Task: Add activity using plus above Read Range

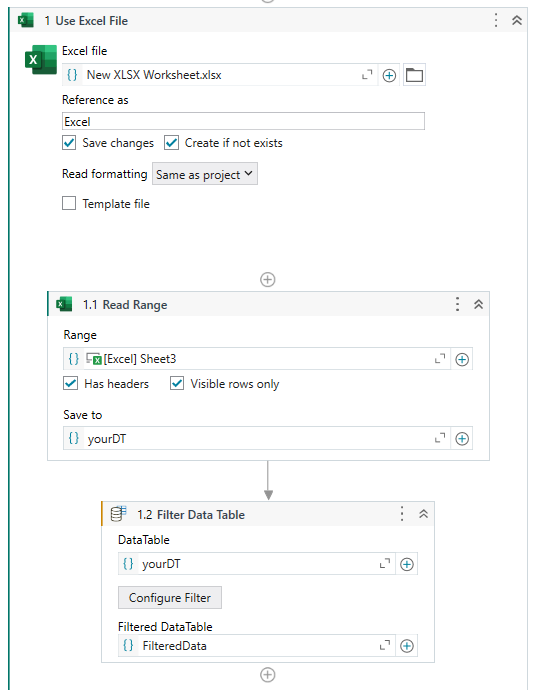Action: [268, 279]
